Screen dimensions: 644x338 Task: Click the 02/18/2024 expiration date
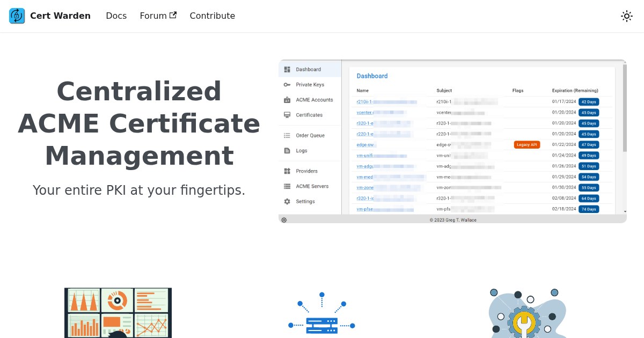coord(564,209)
